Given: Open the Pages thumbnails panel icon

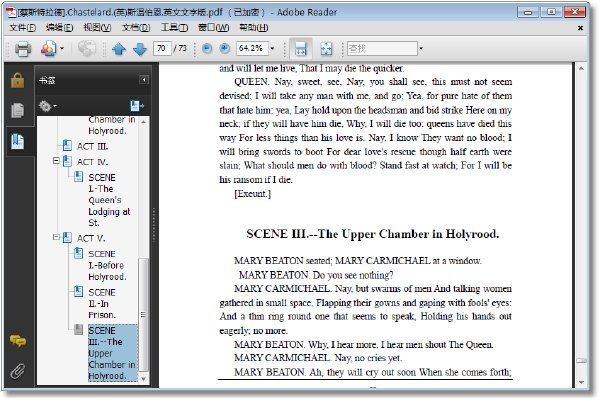Looking at the screenshot, I should point(18,111).
